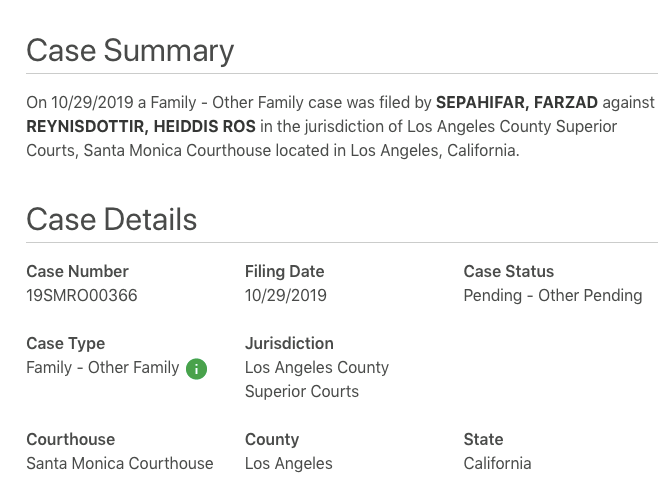Click the State label
The image size is (669, 502).
coord(483,439)
